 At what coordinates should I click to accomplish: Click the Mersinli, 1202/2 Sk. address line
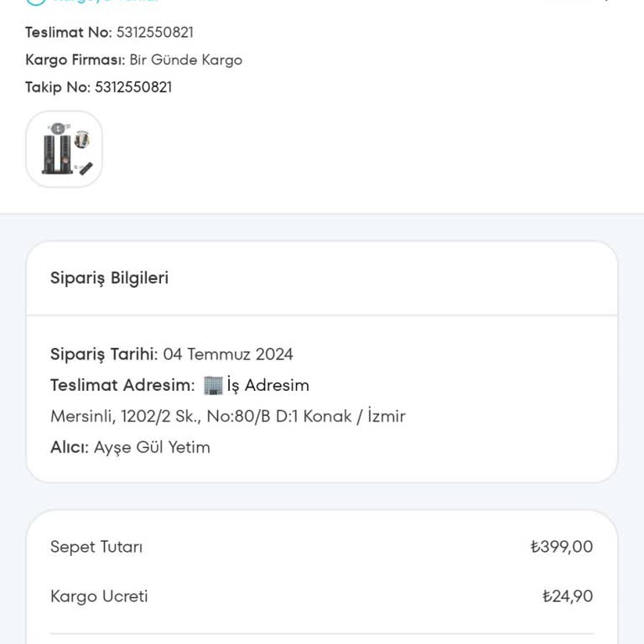pyautogui.click(x=227, y=416)
